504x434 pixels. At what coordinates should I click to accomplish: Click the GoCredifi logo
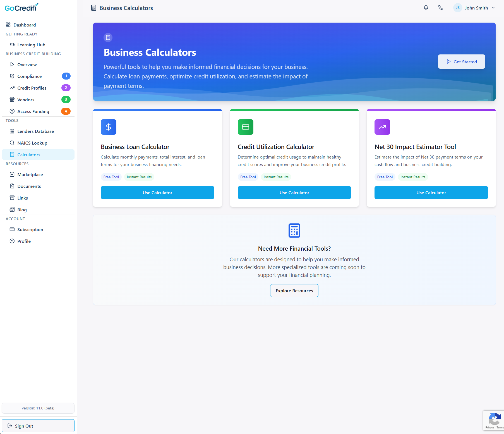(21, 8)
